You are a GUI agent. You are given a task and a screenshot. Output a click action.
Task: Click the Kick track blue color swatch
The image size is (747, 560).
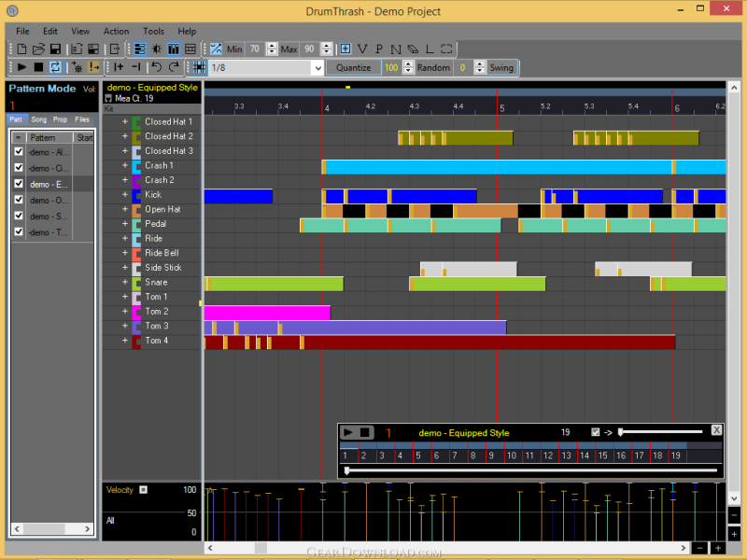click(136, 195)
